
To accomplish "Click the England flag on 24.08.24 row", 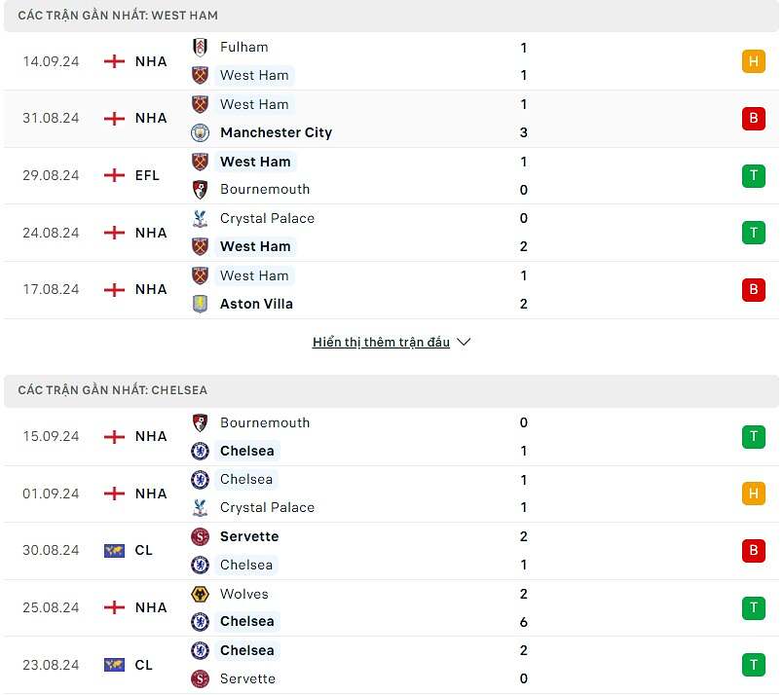I will point(115,233).
